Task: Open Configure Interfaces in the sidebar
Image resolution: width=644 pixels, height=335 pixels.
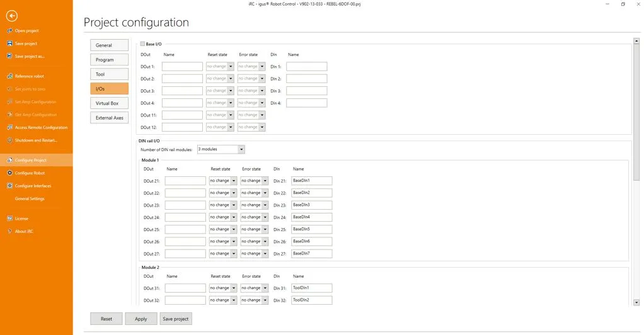Action: (x=33, y=186)
